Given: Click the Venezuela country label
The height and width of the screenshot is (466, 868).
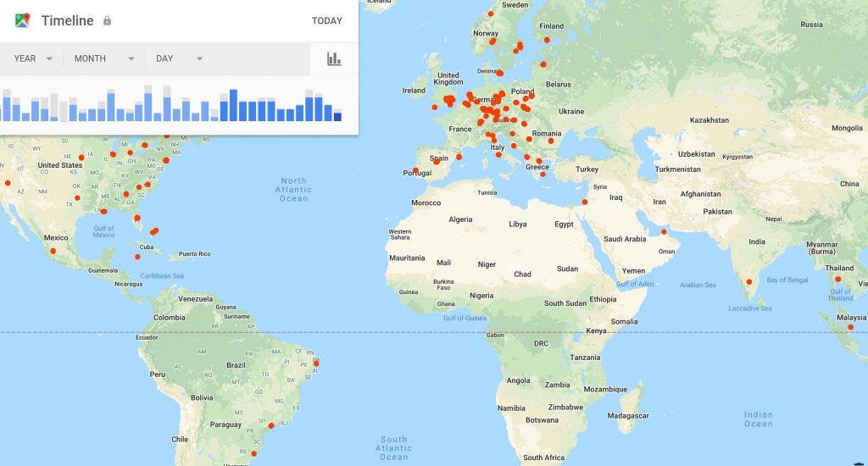Looking at the screenshot, I should tap(196, 299).
